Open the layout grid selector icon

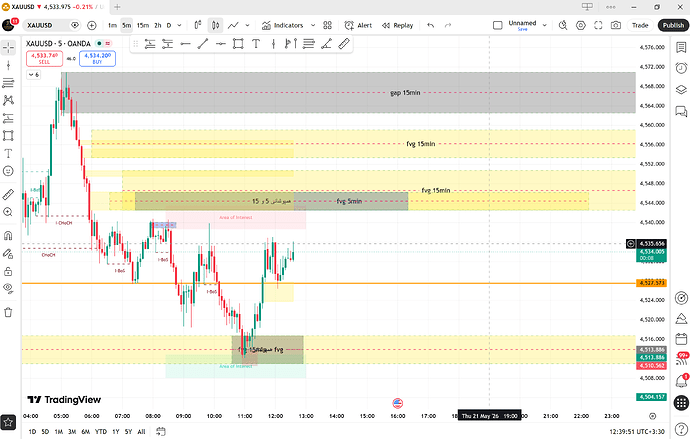[327, 26]
